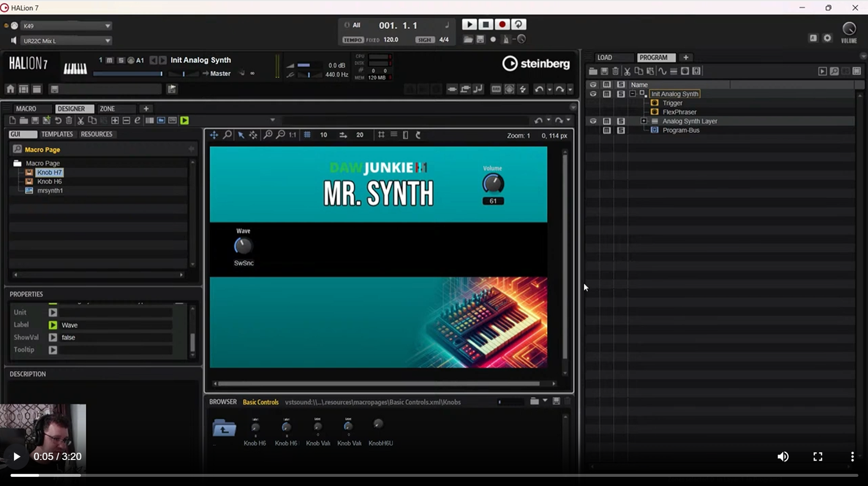Viewport: 868px width, 486px height.
Task: Mute the Program-Bus row
Action: tap(607, 130)
